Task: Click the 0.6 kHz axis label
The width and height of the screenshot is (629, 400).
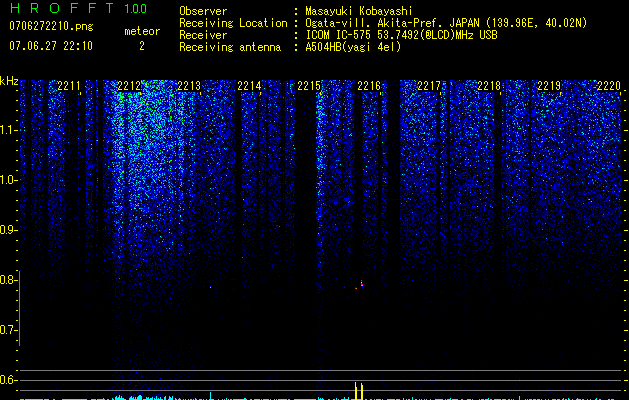Action: click(x=7, y=380)
